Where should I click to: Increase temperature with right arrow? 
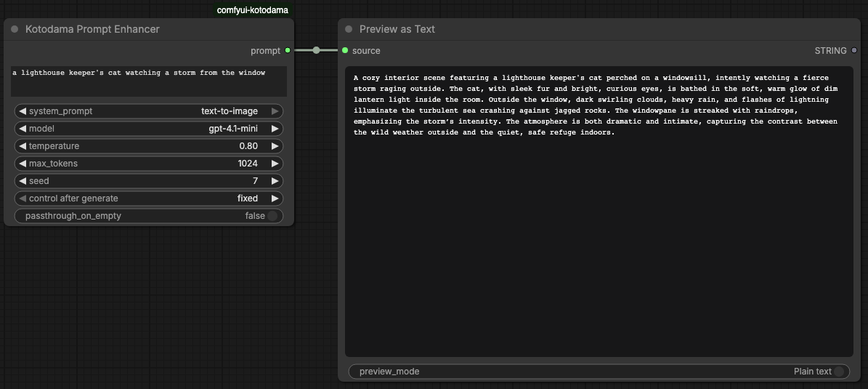coord(275,146)
